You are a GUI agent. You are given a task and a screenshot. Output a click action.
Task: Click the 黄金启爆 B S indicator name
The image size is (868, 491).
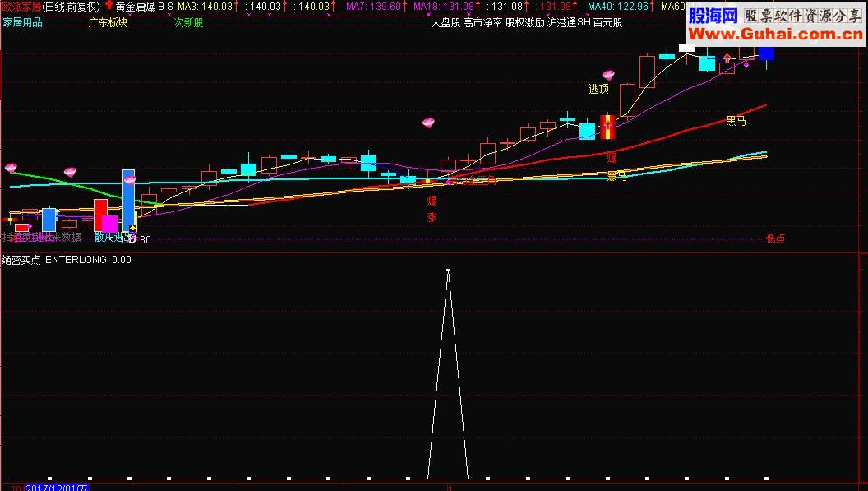(144, 7)
